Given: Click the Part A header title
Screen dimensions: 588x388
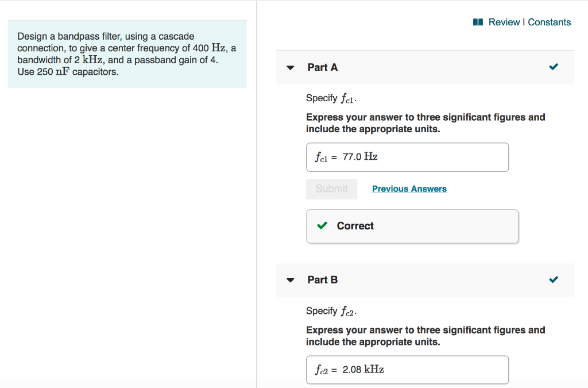Looking at the screenshot, I should point(323,67).
